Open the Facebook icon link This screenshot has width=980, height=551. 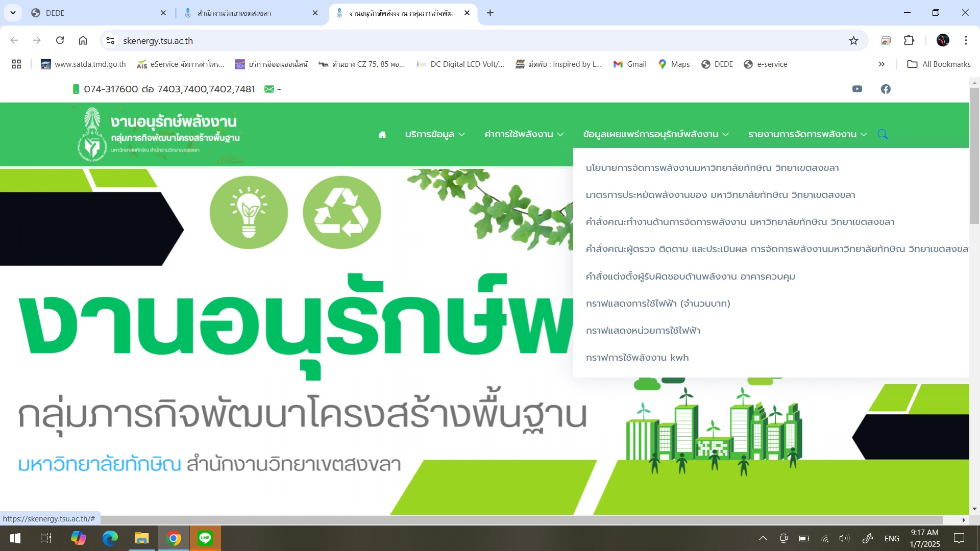(x=886, y=89)
